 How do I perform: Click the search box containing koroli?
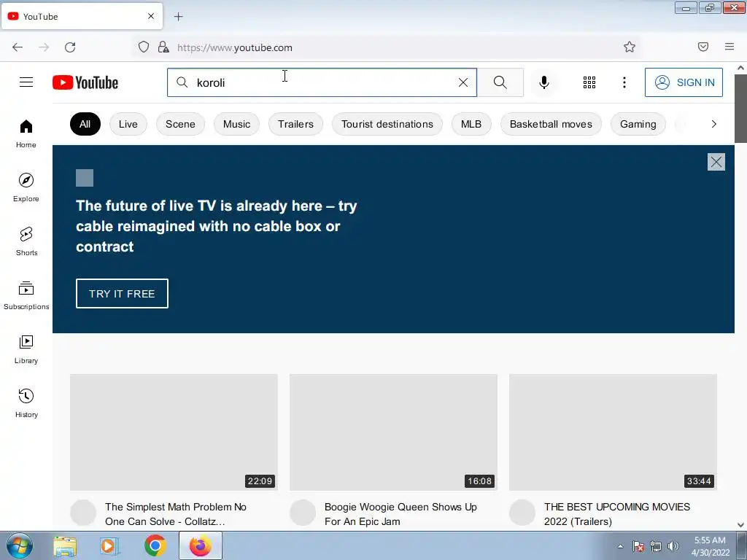click(322, 82)
